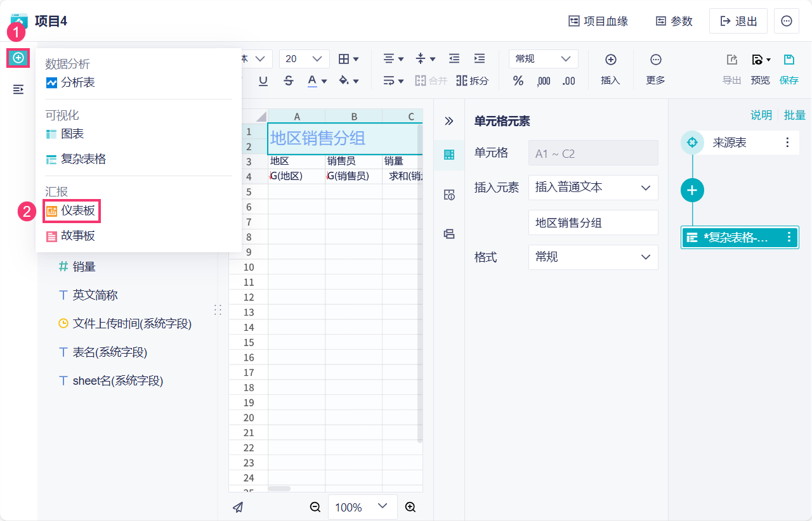Select the G(地区) cell
The height and width of the screenshot is (521, 812).
297,176
